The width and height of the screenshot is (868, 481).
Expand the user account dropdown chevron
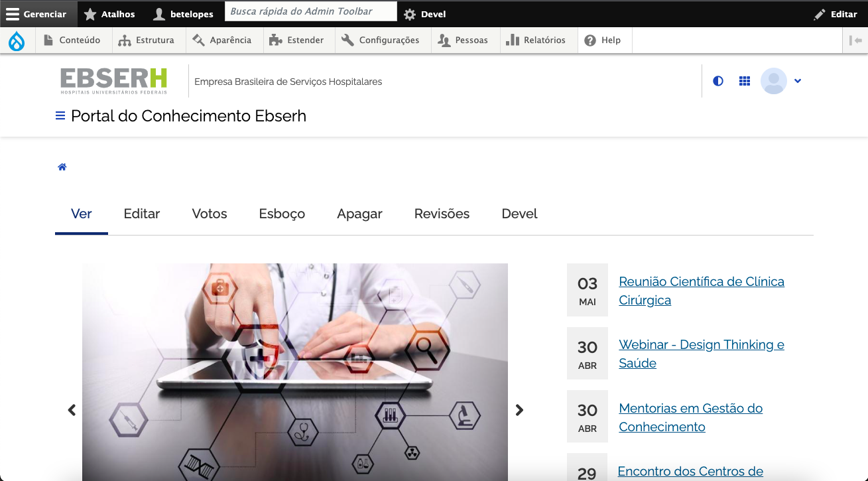tap(798, 81)
